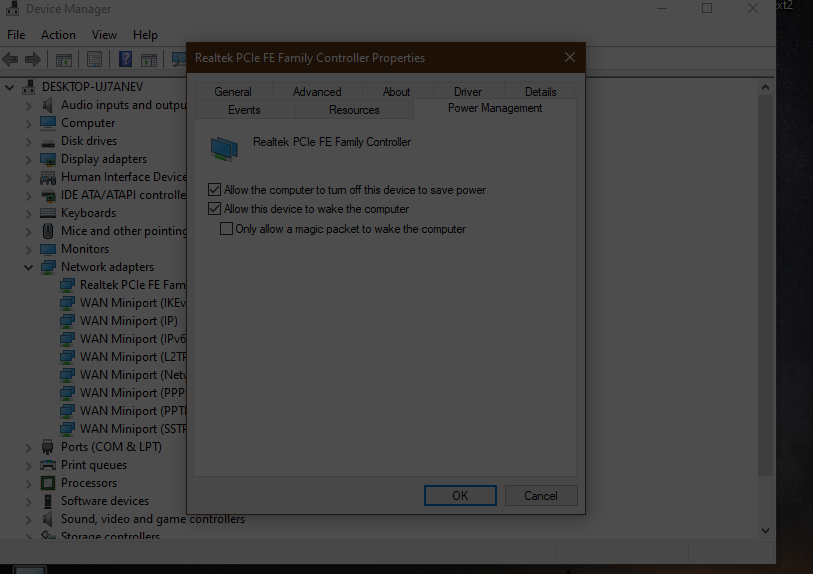
Task: Expand the Processors tree node
Action: [x=29, y=484]
